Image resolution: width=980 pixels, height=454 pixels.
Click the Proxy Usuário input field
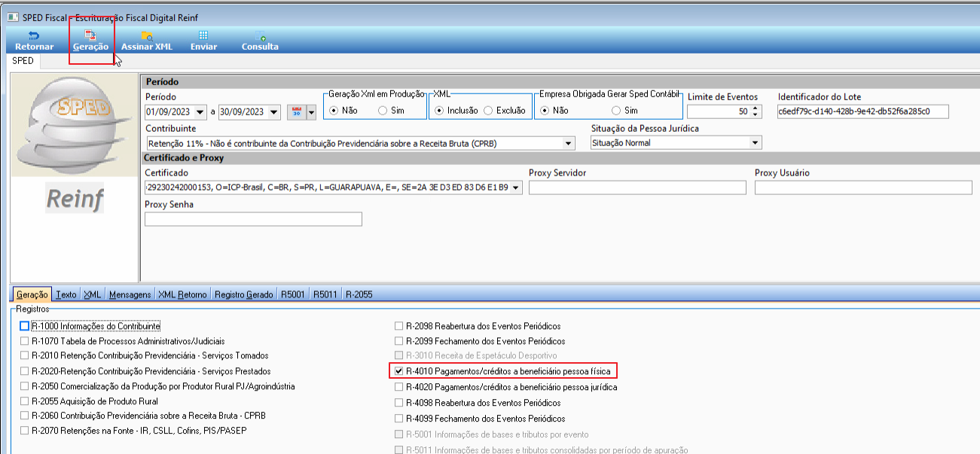click(863, 187)
